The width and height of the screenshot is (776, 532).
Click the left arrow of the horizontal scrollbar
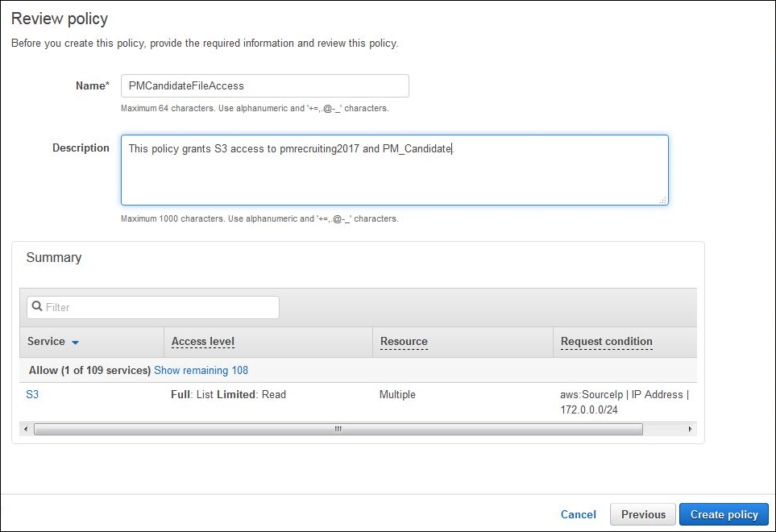pyautogui.click(x=27, y=430)
